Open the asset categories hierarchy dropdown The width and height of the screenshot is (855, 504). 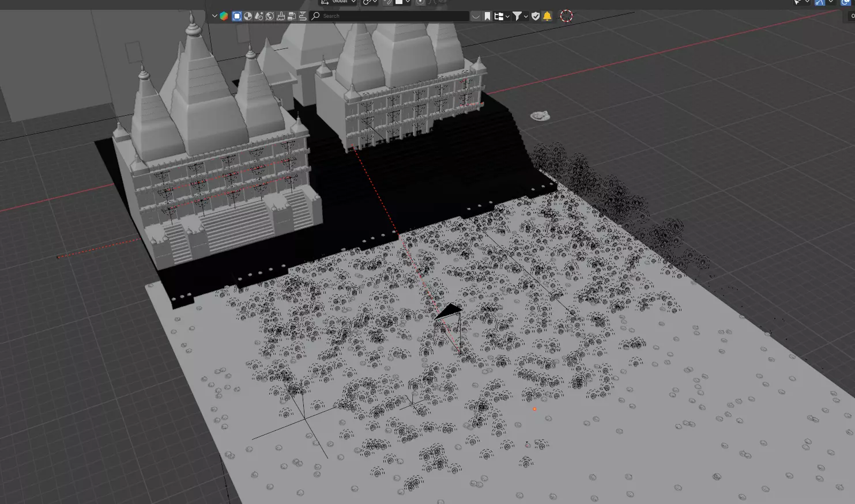coord(502,16)
